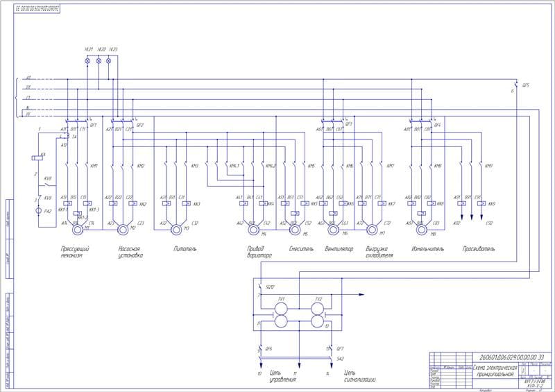This screenshot has height=392, width=555.
Task: Click the label Просеиватель
Action: pyautogui.click(x=479, y=249)
